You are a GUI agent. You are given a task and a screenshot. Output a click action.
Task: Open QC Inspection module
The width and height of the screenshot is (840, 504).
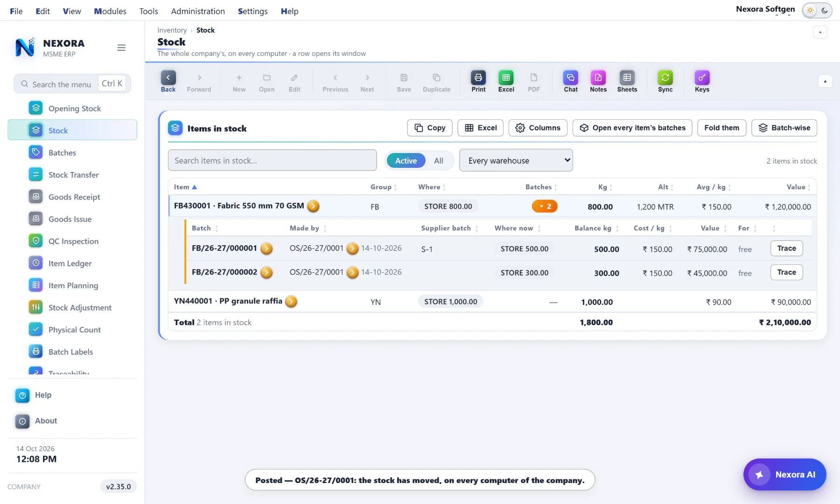coord(72,241)
